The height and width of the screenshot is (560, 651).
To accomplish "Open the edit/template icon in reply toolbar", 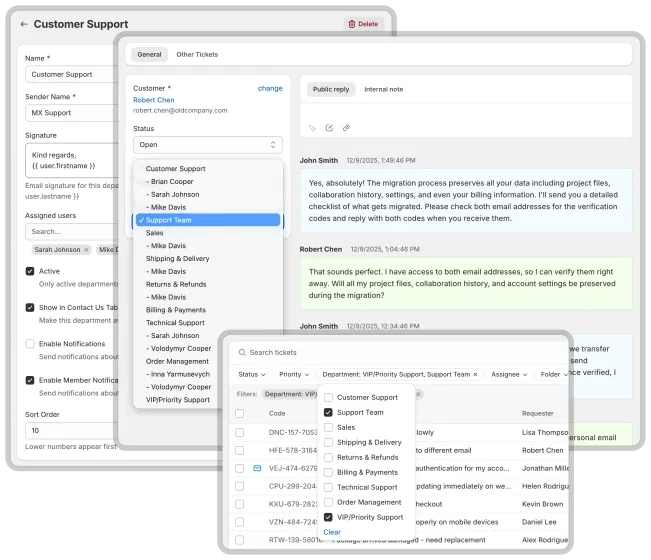I will click(x=329, y=128).
